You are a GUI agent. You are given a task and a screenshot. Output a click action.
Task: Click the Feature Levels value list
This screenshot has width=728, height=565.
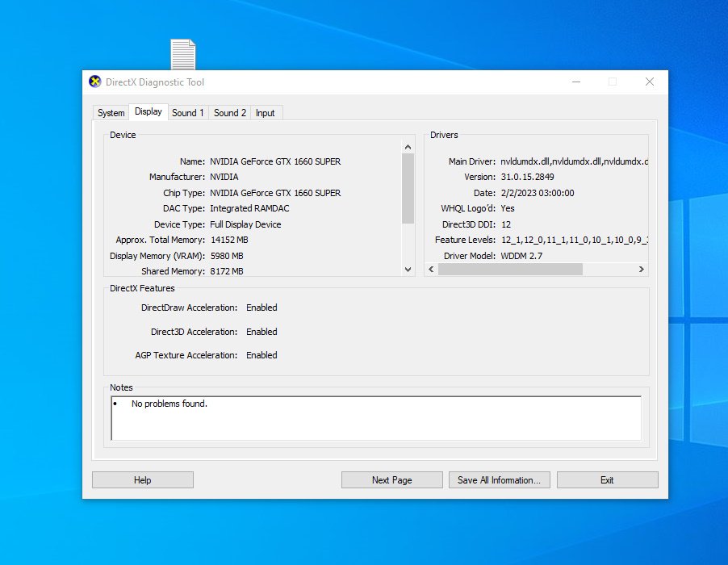pos(575,240)
